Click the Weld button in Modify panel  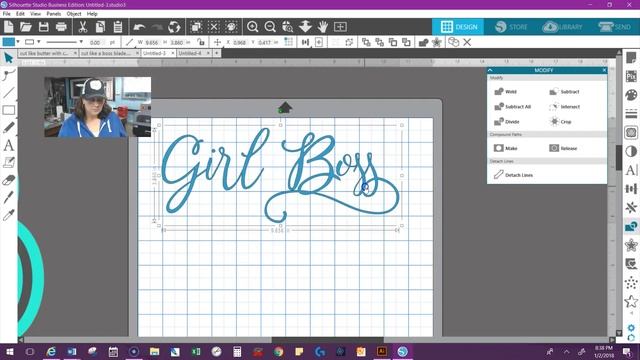[506, 92]
